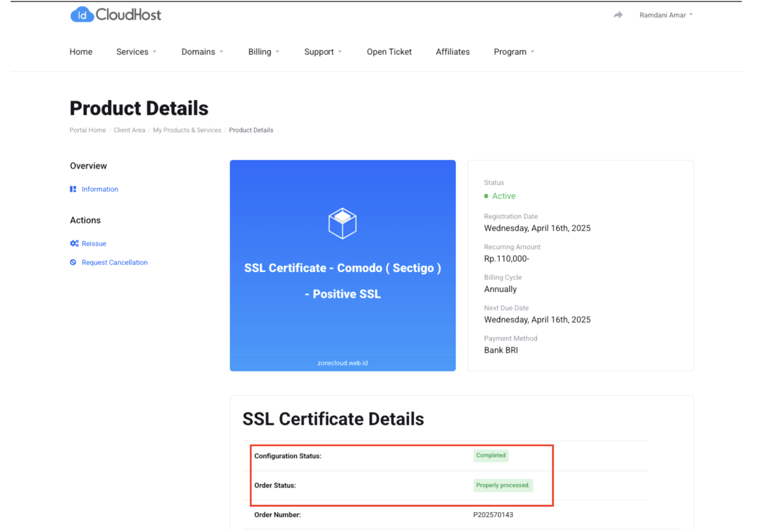Click the IdCloudHost cloud logo
763x532 pixels.
tap(115, 15)
